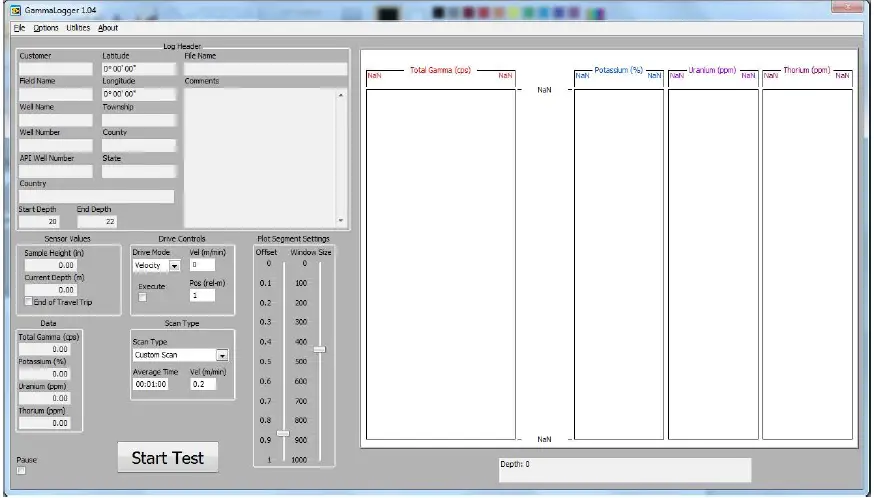Click Comments scrollbar up arrow

click(341, 95)
